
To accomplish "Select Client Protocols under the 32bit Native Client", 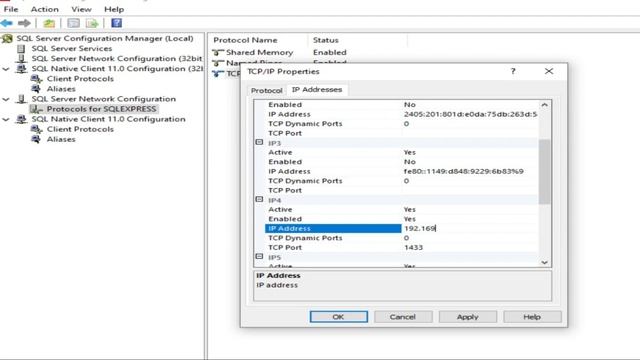I will pyautogui.click(x=80, y=79).
